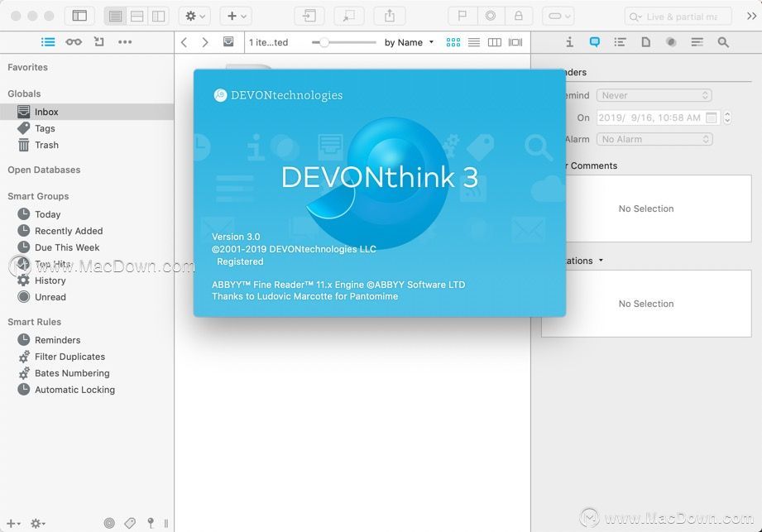Select the Reminders smart rule
762x532 pixels.
tap(87, 340)
